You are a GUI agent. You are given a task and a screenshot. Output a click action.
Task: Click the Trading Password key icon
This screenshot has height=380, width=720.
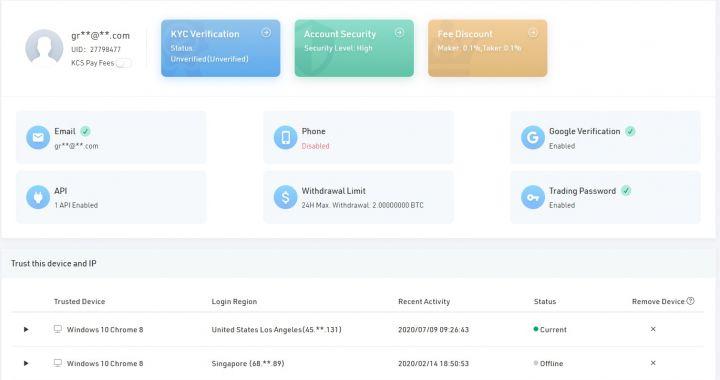click(533, 197)
